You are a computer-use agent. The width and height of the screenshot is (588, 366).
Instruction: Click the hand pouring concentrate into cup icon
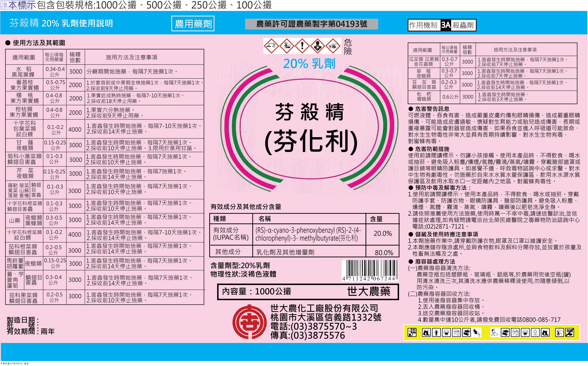click(x=477, y=332)
